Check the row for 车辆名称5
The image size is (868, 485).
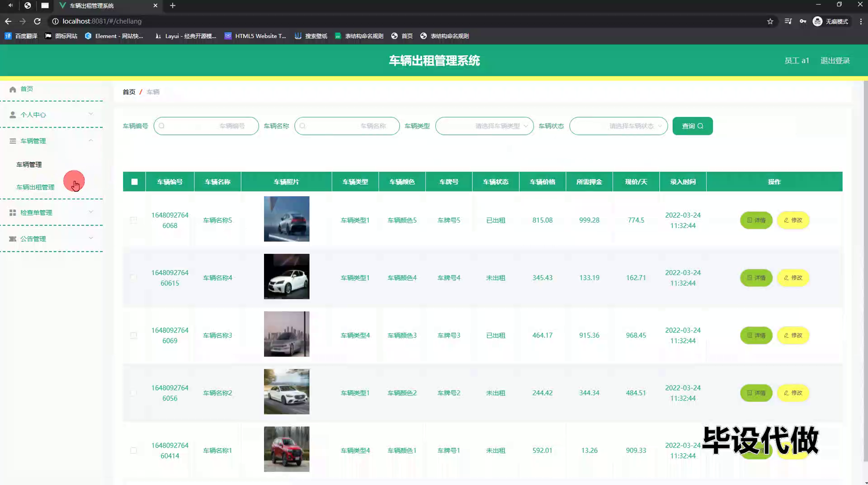(133, 220)
